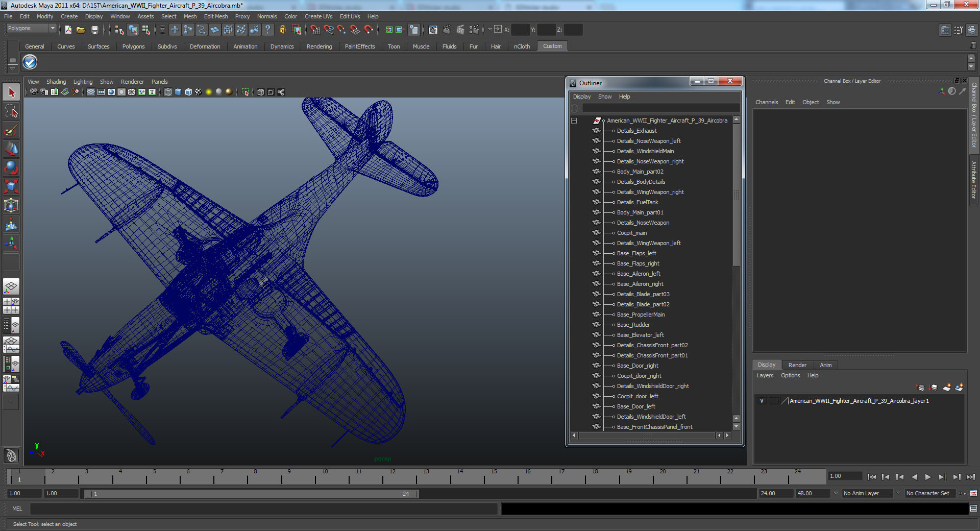Select the Show Manipulator tool

[x=11, y=243]
